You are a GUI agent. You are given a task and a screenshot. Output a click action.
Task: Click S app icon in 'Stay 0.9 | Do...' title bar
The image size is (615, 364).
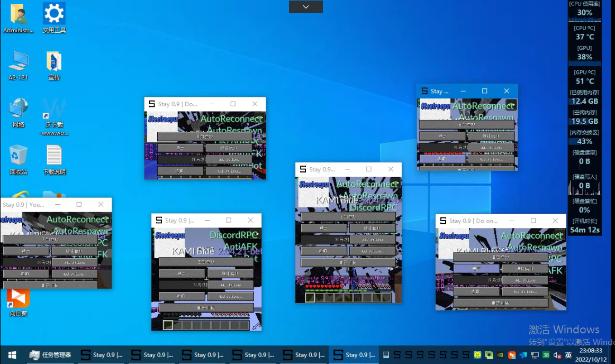click(152, 104)
